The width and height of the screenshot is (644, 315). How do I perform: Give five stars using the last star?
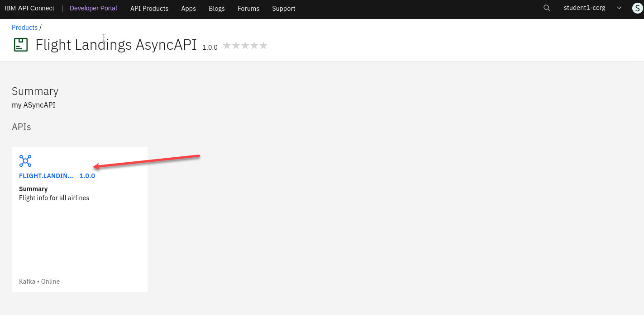coord(263,46)
